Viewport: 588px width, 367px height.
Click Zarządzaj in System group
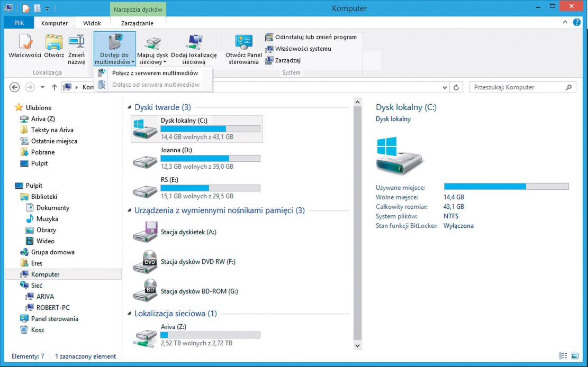coord(283,60)
